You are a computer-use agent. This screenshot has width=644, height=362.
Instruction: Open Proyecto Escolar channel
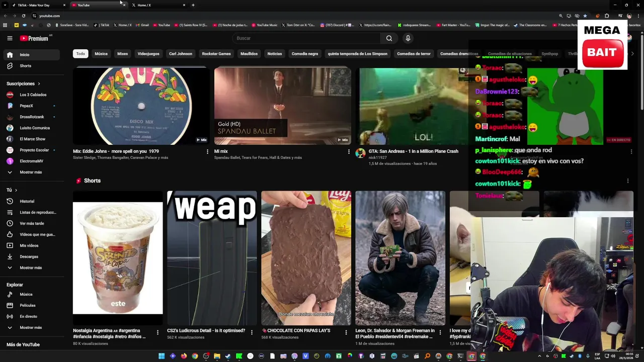click(x=33, y=150)
